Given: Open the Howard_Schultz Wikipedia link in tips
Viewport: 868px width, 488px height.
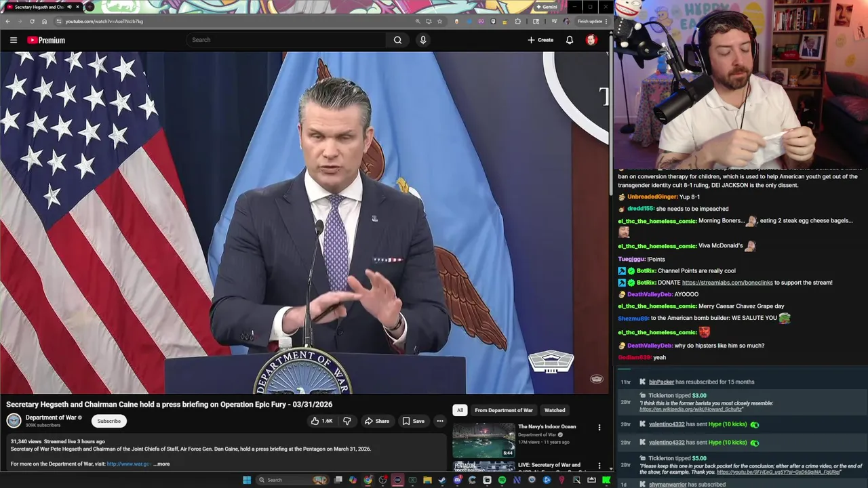Looking at the screenshot, I should [x=691, y=409].
